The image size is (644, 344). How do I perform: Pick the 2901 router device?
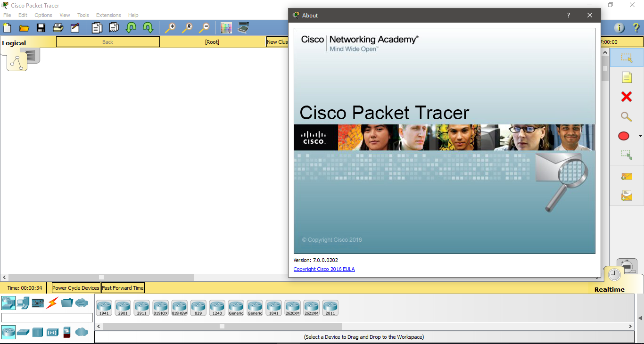pos(123,308)
